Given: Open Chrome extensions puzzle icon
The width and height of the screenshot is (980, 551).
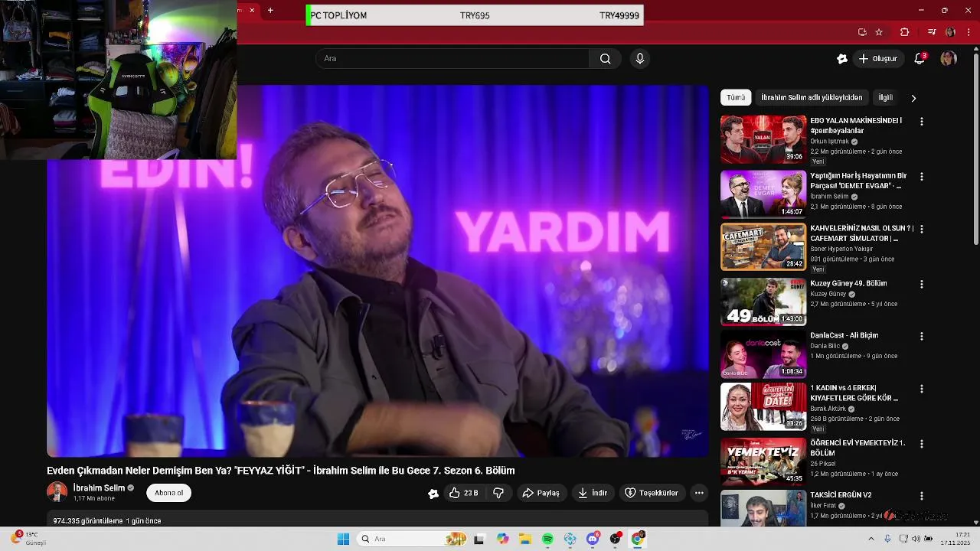Looking at the screenshot, I should tap(905, 32).
